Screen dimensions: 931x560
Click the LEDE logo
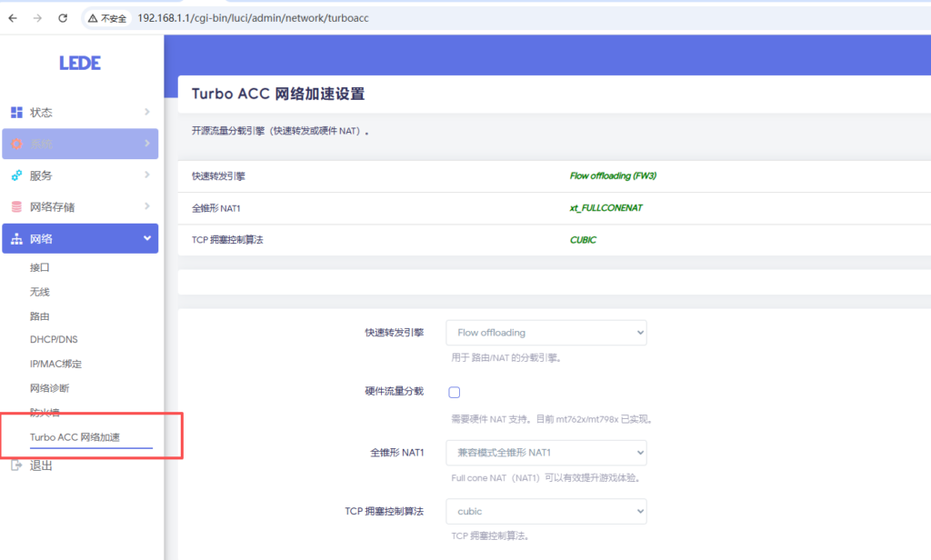click(x=80, y=63)
